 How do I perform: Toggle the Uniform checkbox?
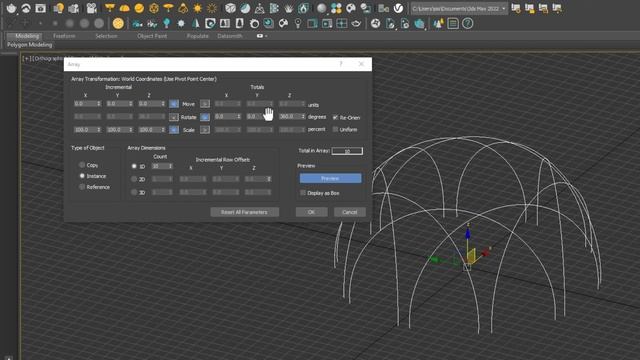335,129
